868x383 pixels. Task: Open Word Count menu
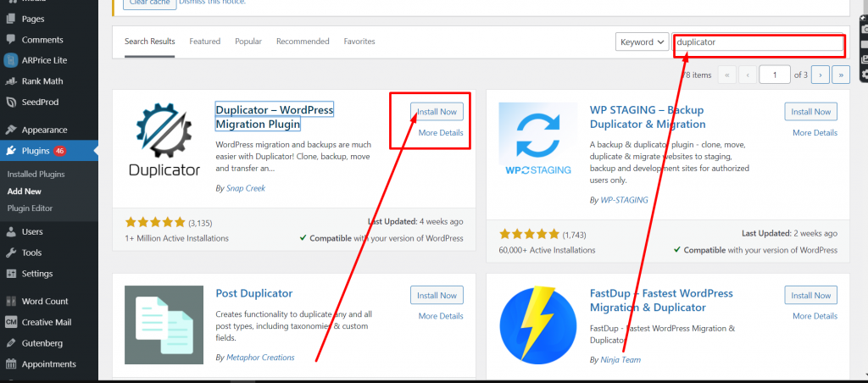point(45,302)
